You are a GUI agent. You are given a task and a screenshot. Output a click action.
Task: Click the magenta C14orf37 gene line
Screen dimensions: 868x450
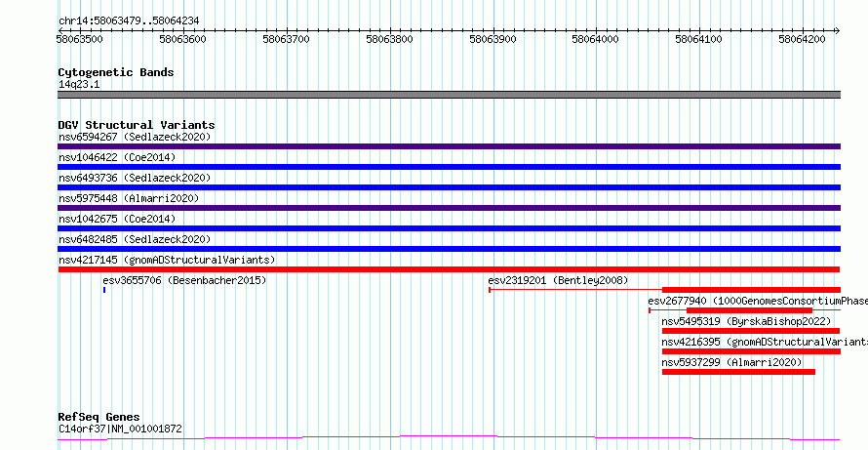(449, 438)
